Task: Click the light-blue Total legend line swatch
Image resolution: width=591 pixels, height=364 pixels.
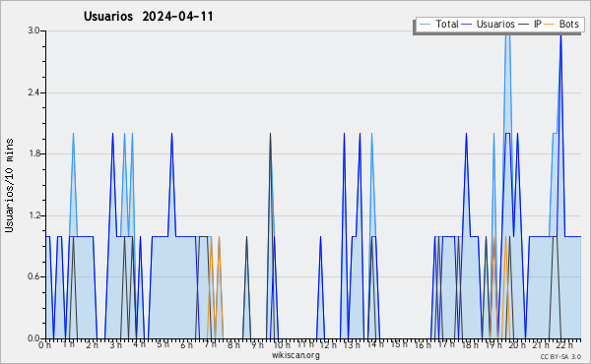Action: click(x=425, y=25)
